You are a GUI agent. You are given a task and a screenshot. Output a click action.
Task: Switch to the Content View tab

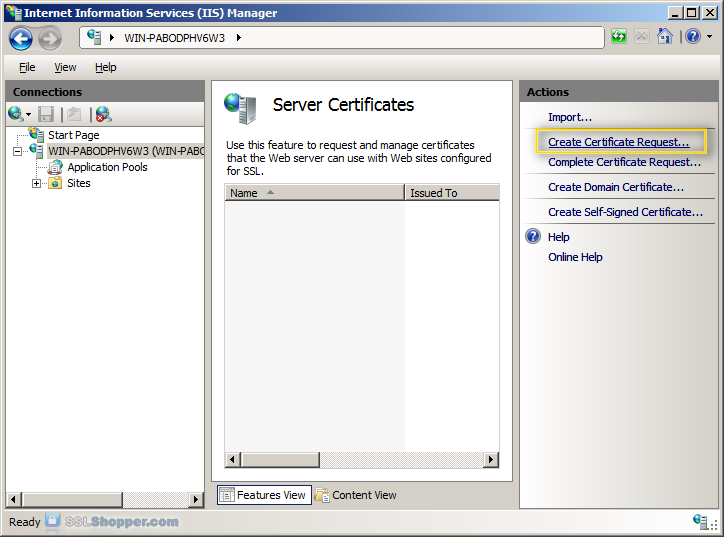[356, 495]
